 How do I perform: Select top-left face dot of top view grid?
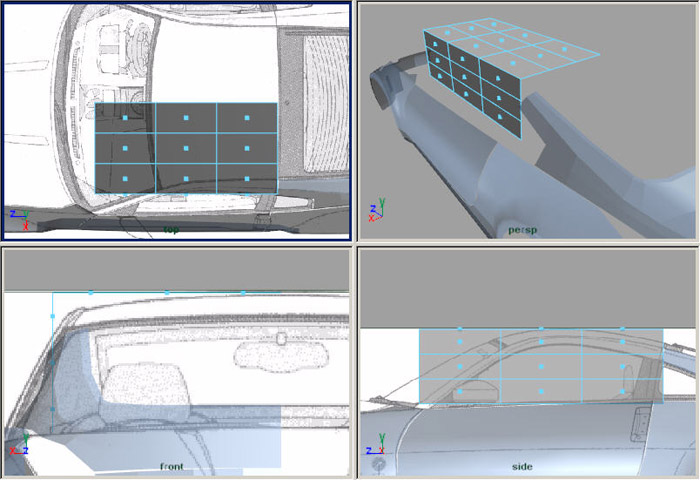125,118
